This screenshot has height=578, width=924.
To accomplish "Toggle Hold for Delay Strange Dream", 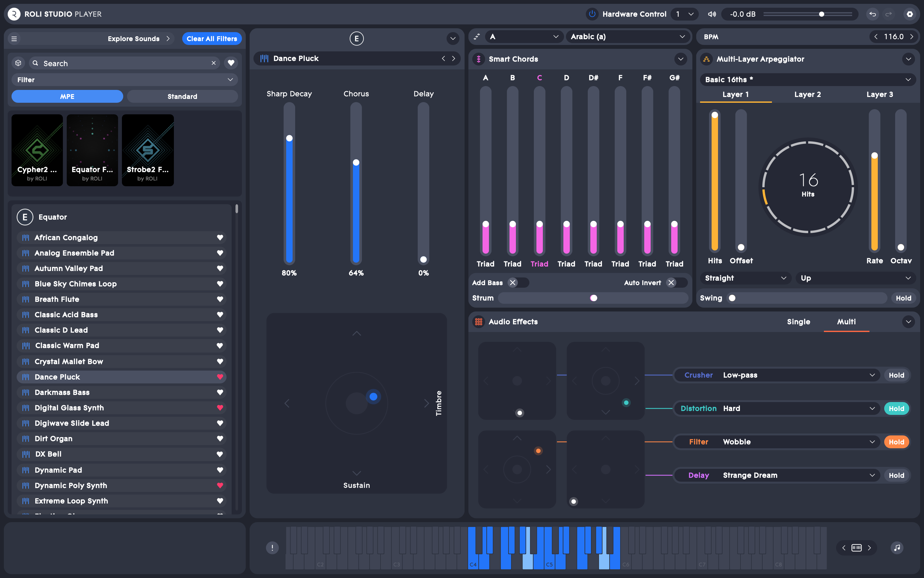I will (896, 475).
